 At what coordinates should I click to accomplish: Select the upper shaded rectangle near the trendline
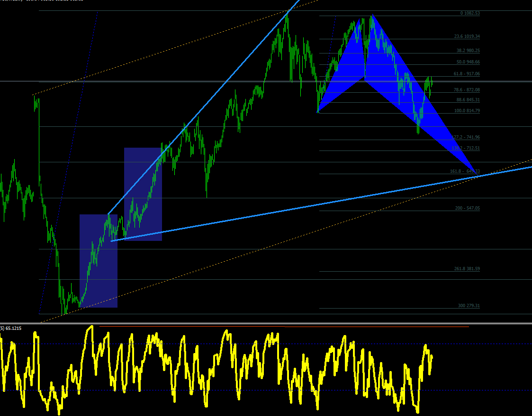143,194
